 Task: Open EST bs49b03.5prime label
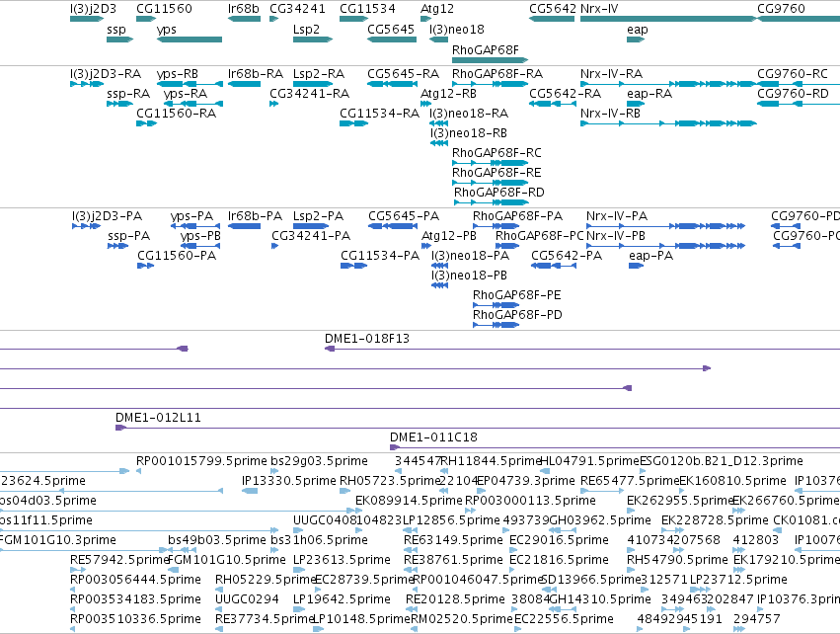coord(217,539)
